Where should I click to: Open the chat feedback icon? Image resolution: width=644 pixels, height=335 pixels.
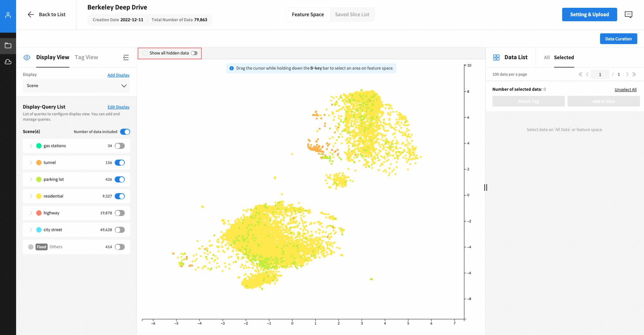click(628, 15)
